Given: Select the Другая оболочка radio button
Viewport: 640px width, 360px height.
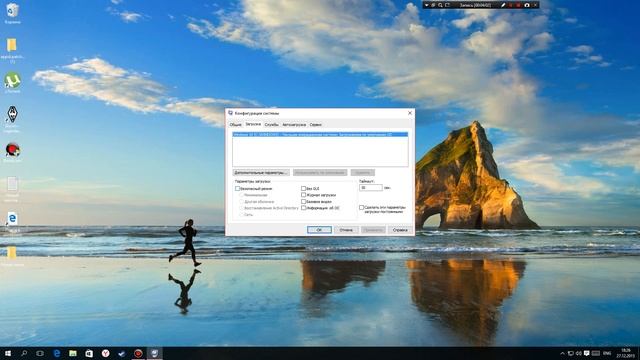Looking at the screenshot, I should (x=241, y=202).
